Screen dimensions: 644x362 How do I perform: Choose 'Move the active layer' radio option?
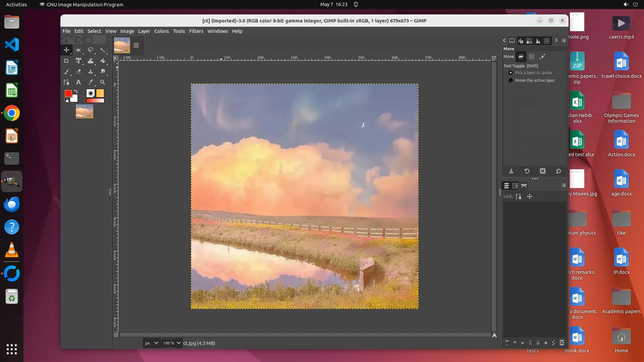point(511,80)
